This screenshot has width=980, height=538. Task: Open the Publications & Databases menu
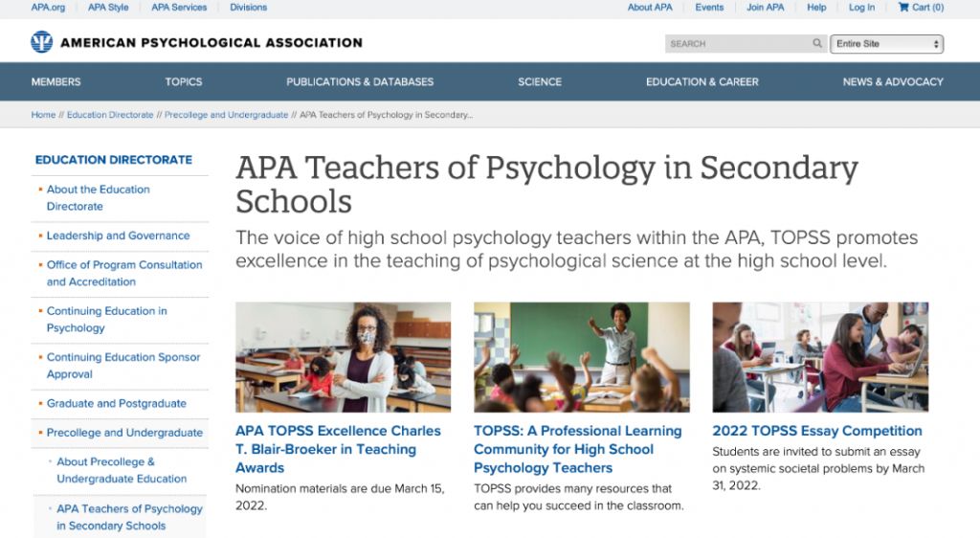(360, 82)
